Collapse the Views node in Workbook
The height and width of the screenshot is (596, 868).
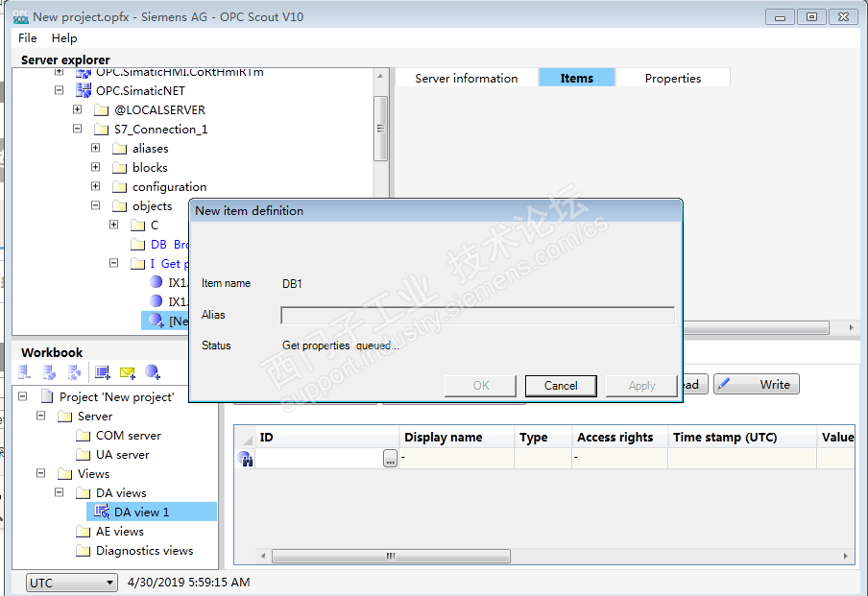click(x=41, y=473)
